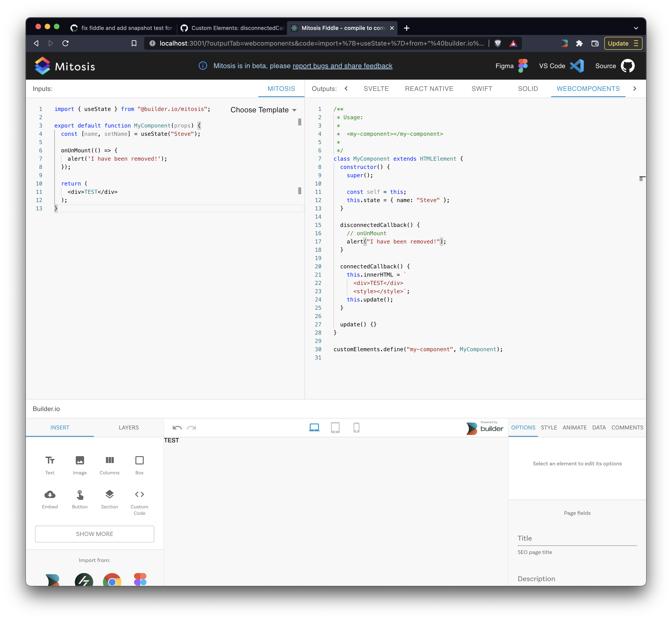Expand more output framework tabs with right chevron

click(x=635, y=89)
